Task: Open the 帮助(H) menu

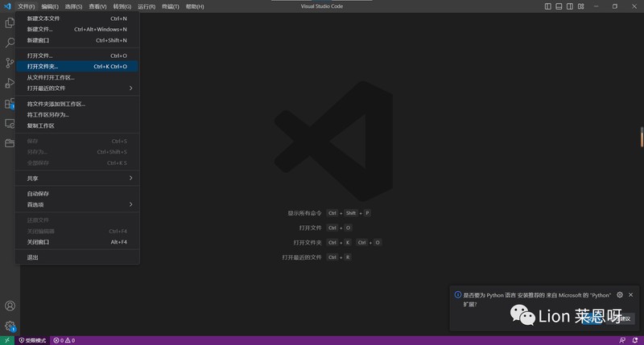Action: [195, 6]
